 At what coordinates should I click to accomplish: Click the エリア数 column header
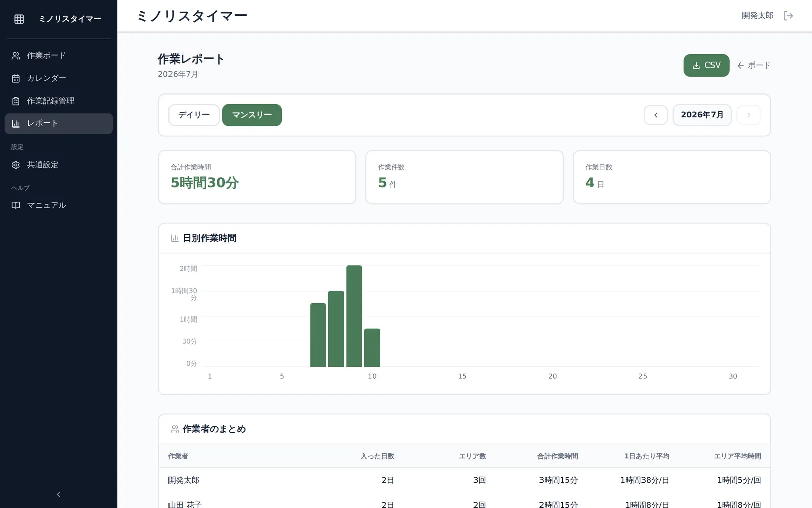point(472,456)
